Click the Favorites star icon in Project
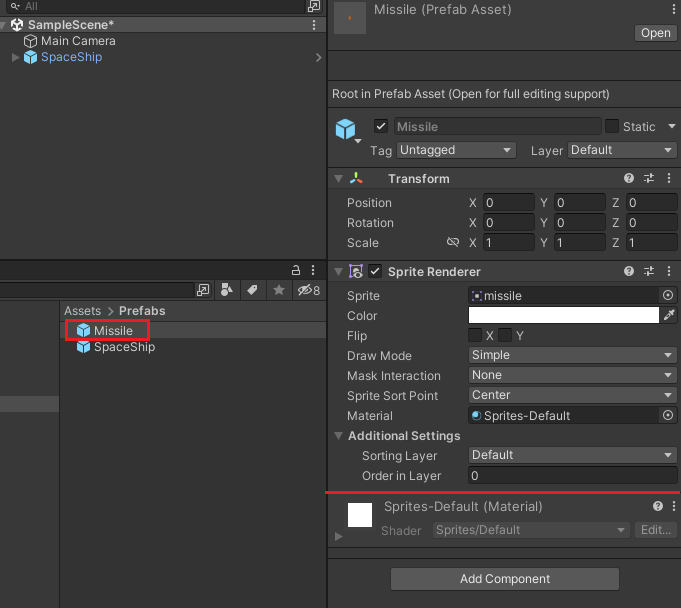The height and width of the screenshot is (608, 681). pos(279,290)
